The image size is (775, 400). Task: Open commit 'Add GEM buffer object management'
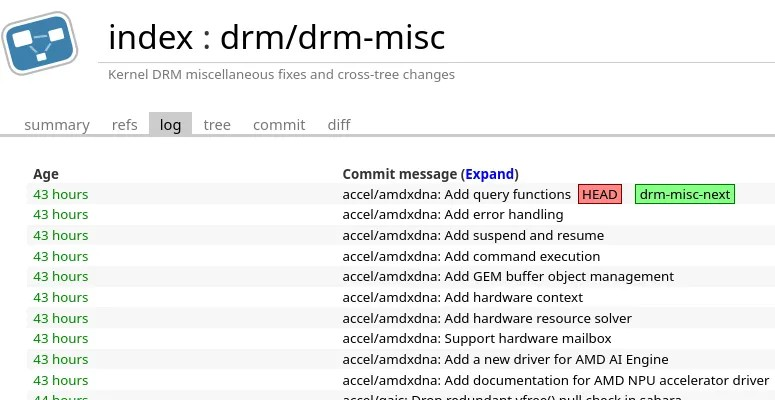coord(508,276)
